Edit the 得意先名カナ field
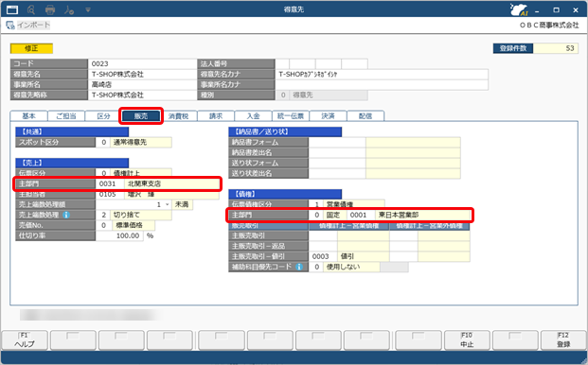Image resolution: width=588 pixels, height=365 pixels. pos(382,74)
